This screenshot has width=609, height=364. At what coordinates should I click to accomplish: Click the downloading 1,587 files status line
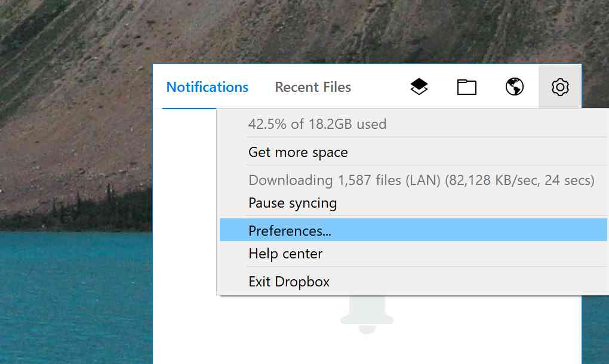point(420,180)
